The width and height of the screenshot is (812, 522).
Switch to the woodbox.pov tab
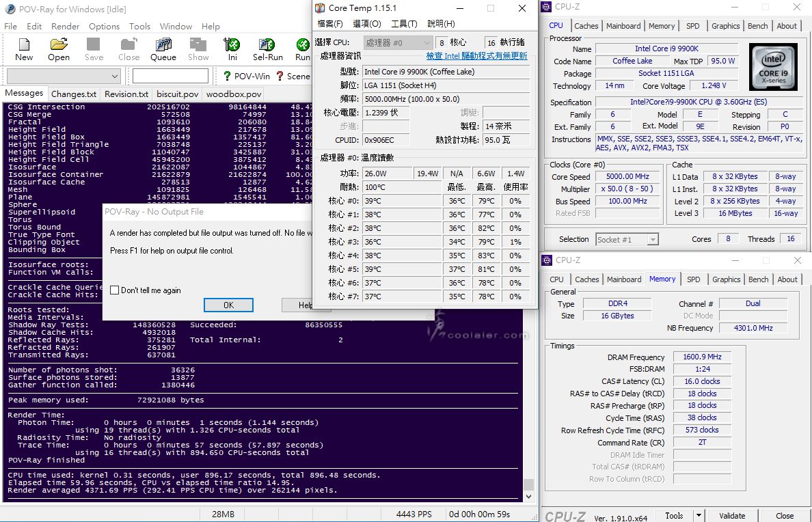coord(234,94)
